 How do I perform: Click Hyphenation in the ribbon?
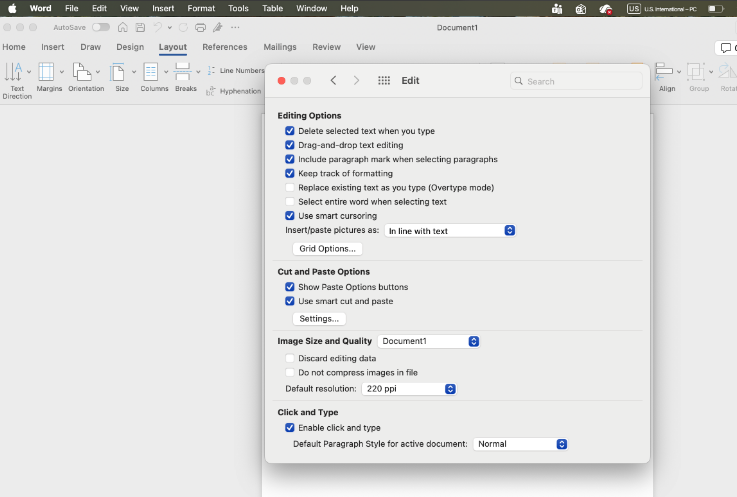tap(234, 91)
